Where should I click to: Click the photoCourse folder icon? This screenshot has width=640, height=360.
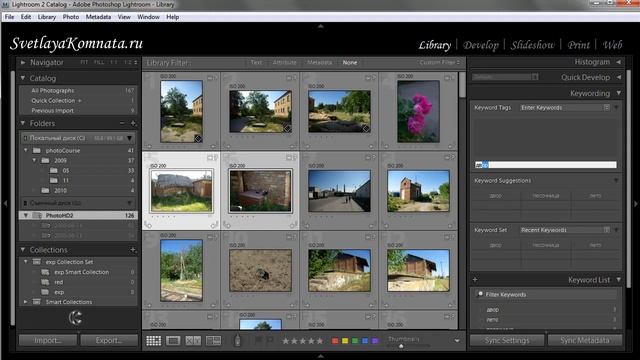click(x=37, y=151)
